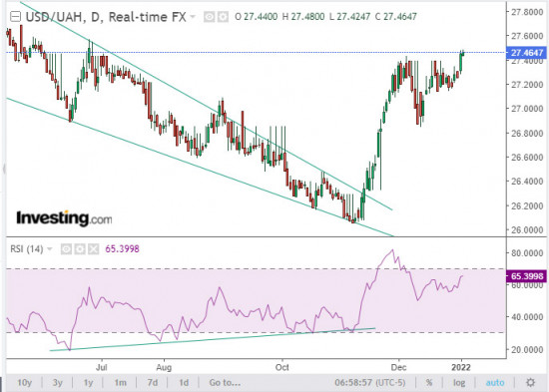Toggle percentage scale with % button

429,383
